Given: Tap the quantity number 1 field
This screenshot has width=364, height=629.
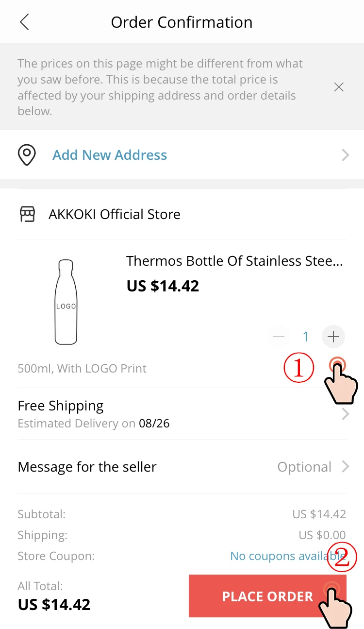Looking at the screenshot, I should point(306,337).
